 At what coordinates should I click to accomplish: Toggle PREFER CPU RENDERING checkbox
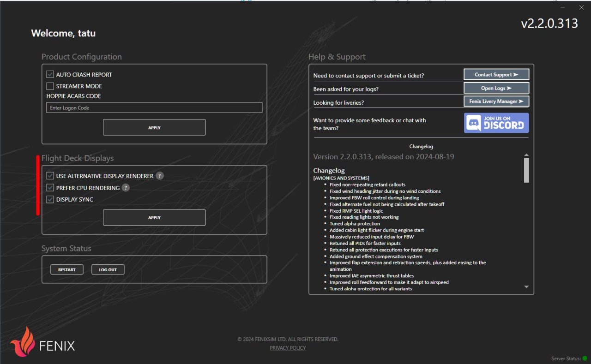(x=50, y=188)
